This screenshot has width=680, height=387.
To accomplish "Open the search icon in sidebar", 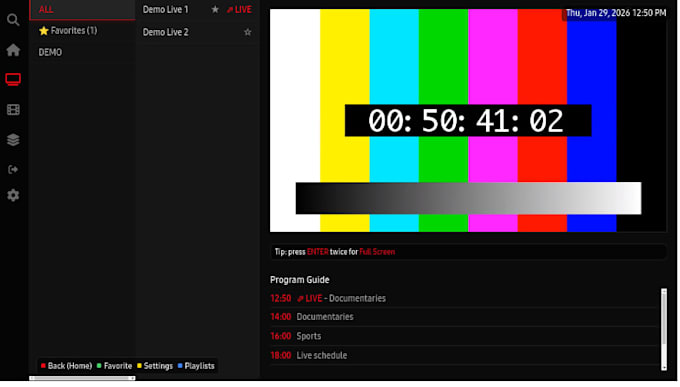I will (13, 20).
